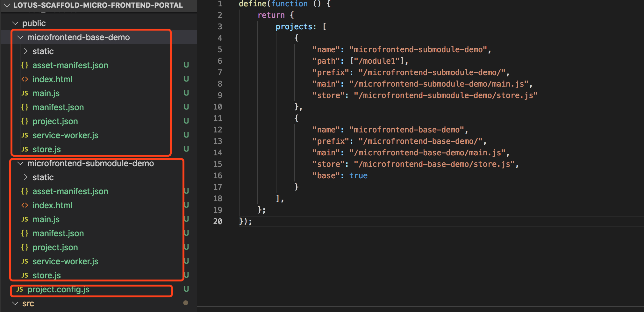Collapse the microfrontend-base-demo folder chevron

(x=20, y=37)
